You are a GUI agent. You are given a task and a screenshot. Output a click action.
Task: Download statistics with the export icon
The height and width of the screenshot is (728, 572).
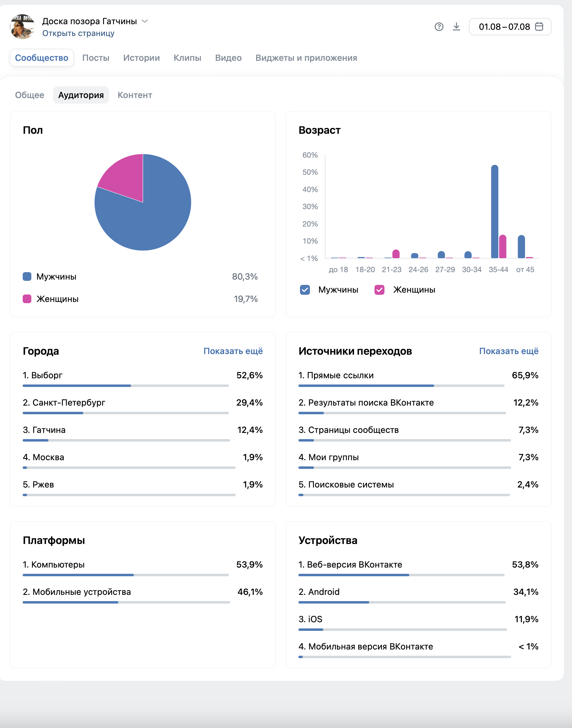456,27
